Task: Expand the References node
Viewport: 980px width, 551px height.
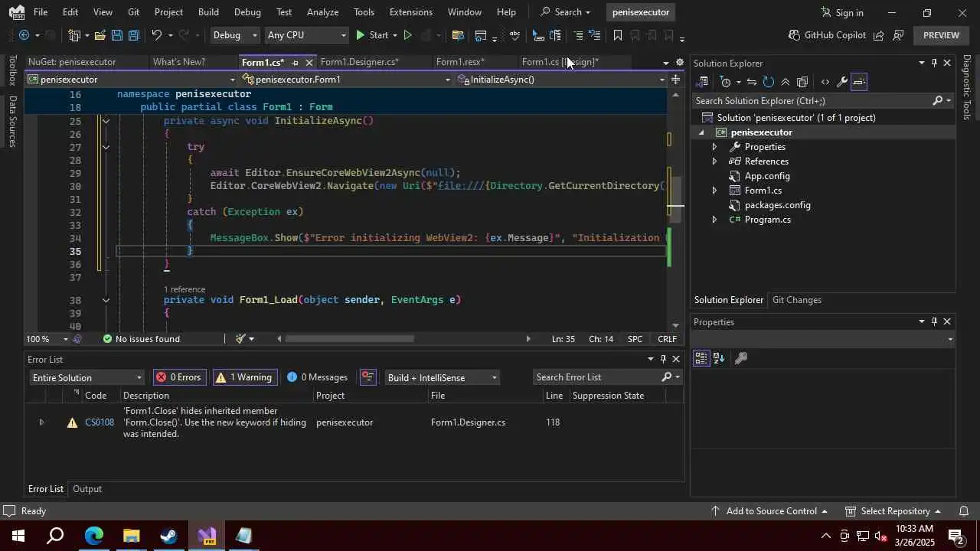Action: click(714, 161)
